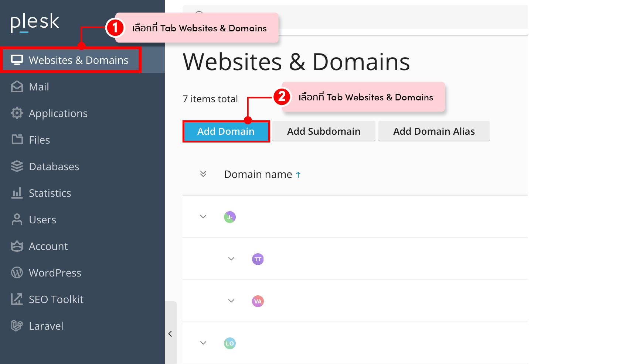This screenshot has width=619, height=364.
Task: Click the Add Subdomain button
Action: click(324, 131)
